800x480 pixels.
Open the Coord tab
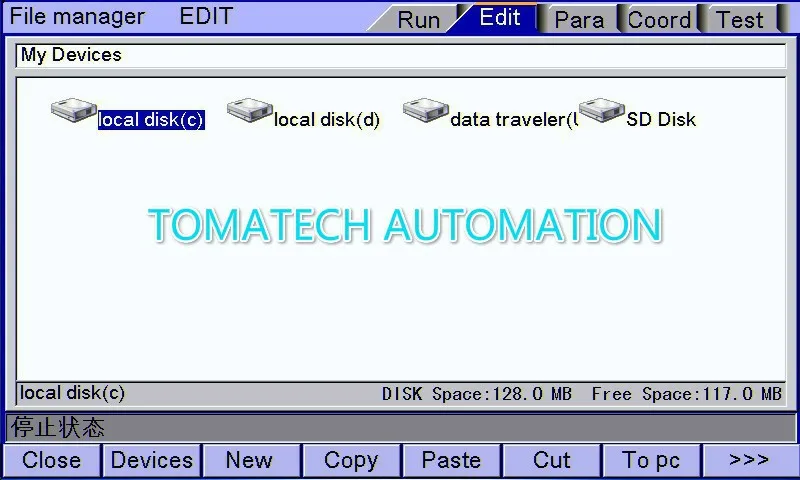click(659, 20)
